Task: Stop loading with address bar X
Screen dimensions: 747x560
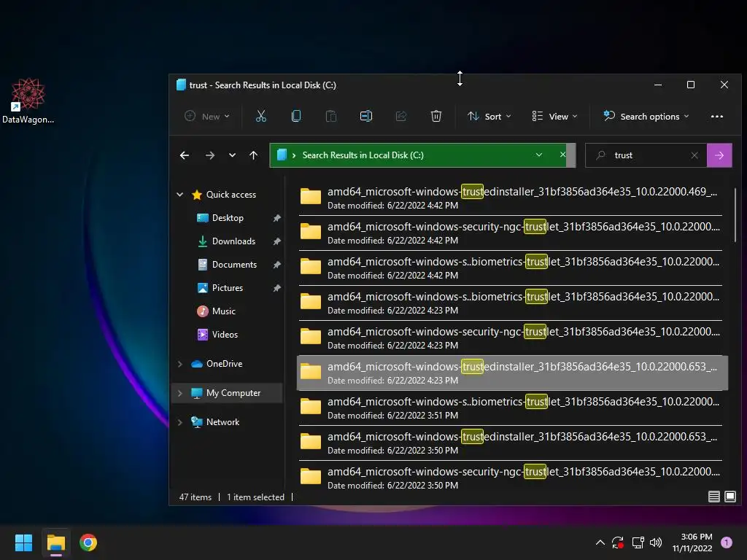Action: click(562, 155)
